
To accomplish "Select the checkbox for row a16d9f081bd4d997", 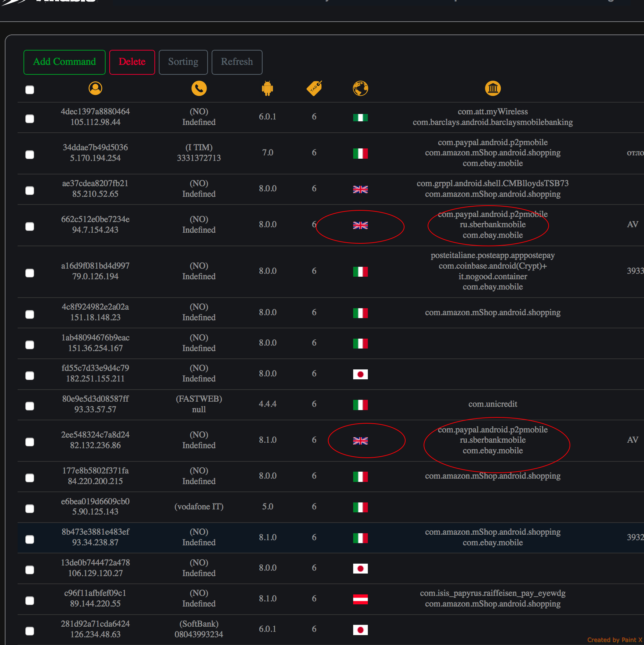I will 30,273.
